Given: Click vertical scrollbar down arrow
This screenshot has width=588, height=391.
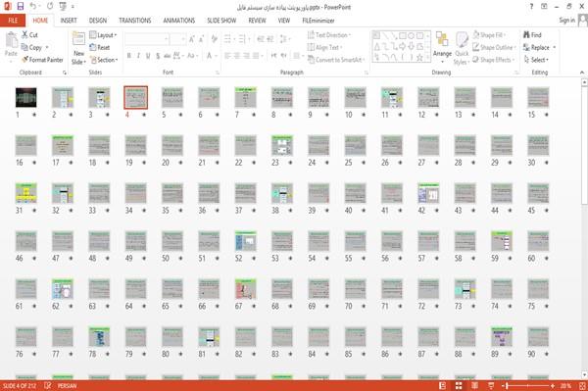Looking at the screenshot, I should click(x=584, y=374).
